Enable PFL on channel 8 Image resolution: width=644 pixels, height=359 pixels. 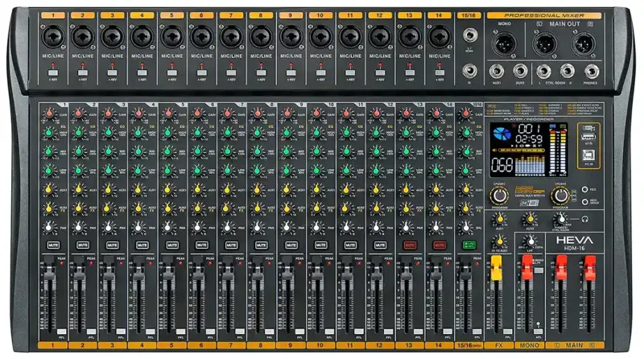point(270,332)
